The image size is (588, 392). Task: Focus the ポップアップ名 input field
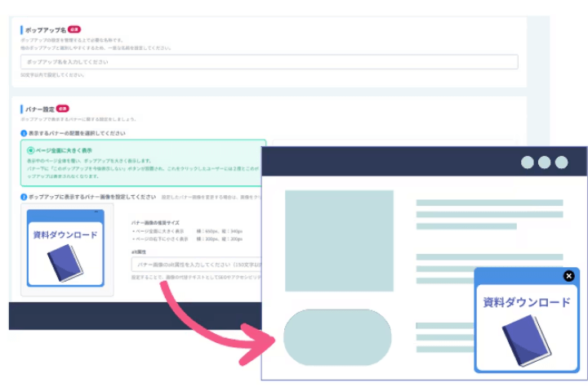point(269,61)
